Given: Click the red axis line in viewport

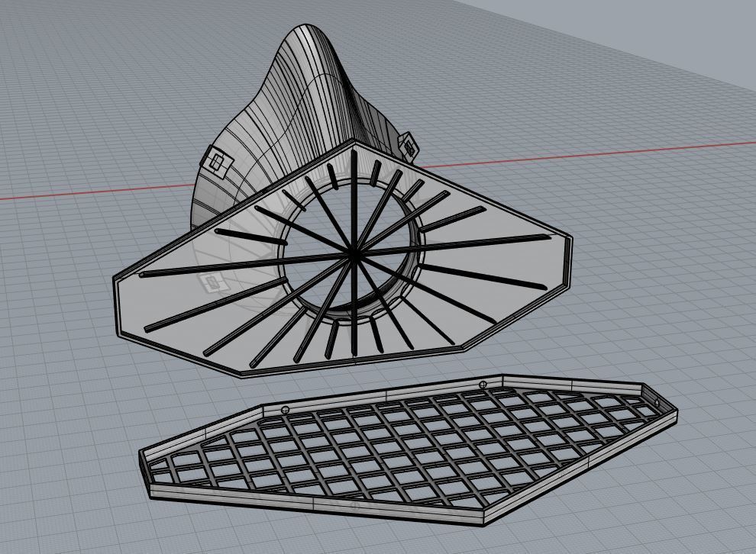Looking at the screenshot, I should coord(588,153).
